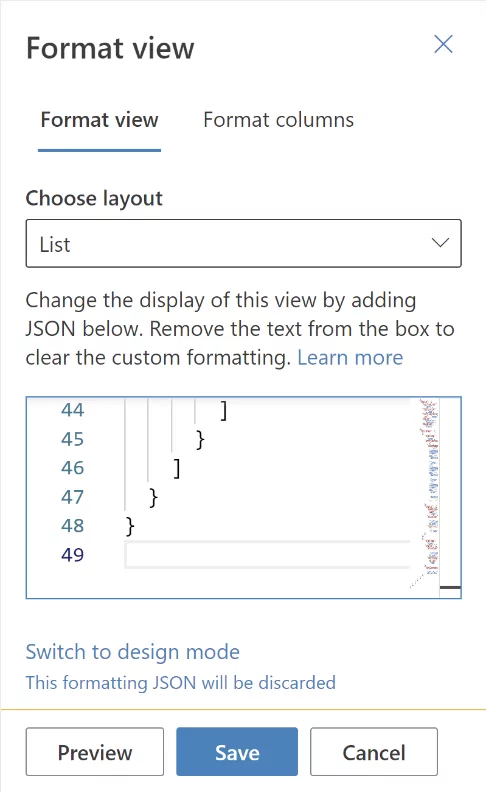486x792 pixels.
Task: Click the closing brace on line 47
Action: coord(154,498)
